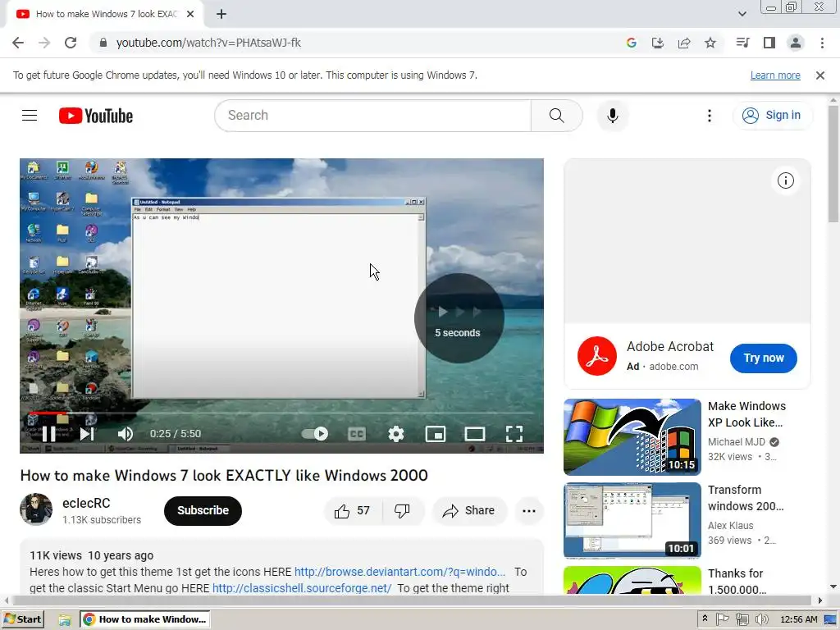Bookmark this tab with star
Screen dimensions: 840x630
[x=710, y=43]
